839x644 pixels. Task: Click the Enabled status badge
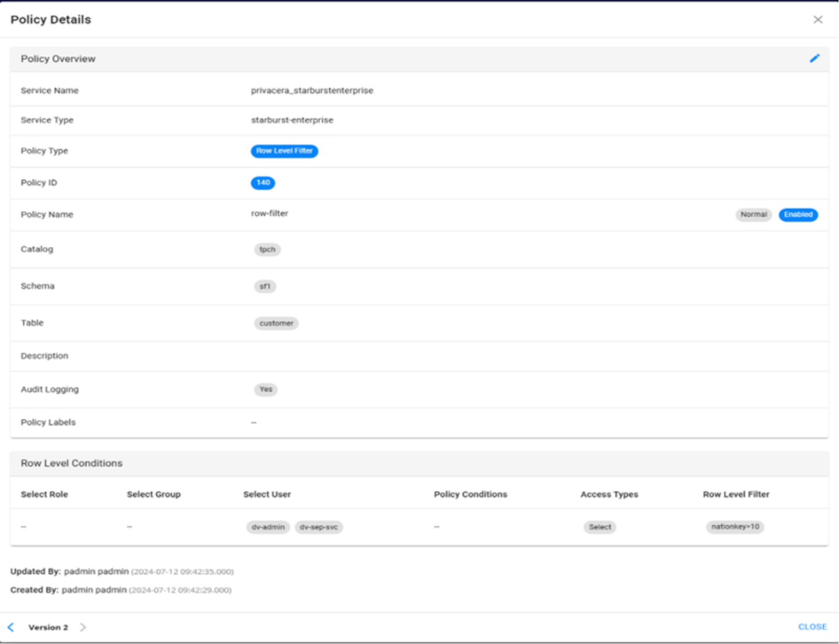click(x=798, y=214)
